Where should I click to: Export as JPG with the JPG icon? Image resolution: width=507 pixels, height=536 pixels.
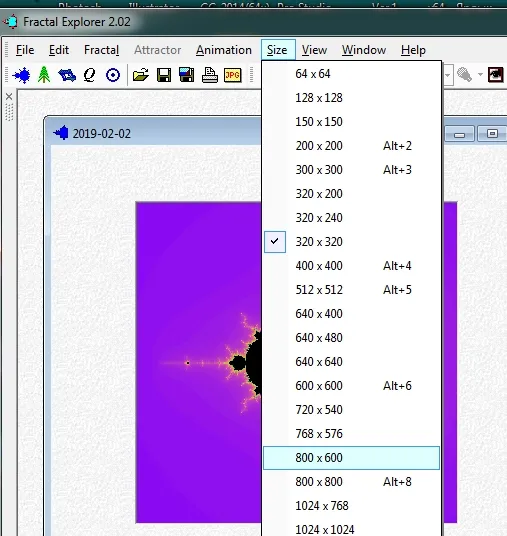(232, 75)
